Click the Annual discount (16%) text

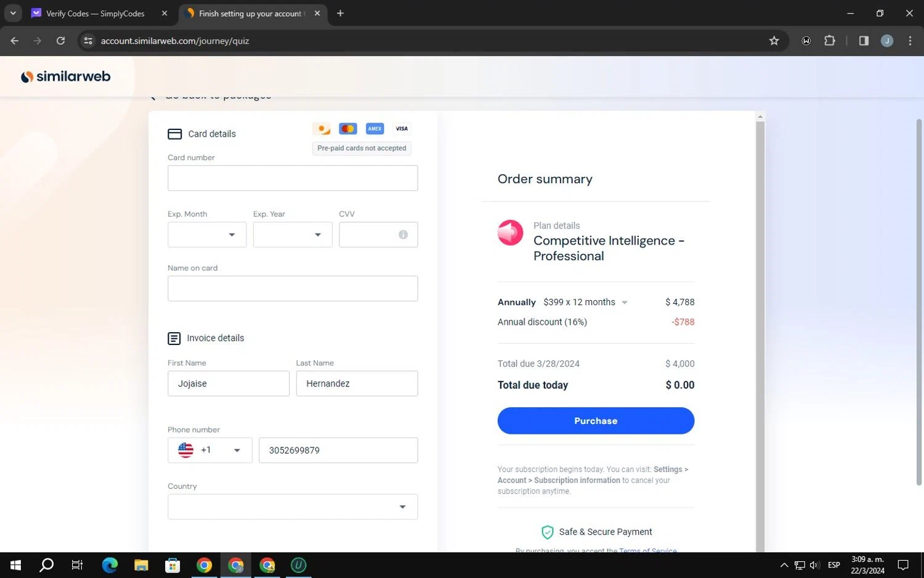click(x=542, y=322)
